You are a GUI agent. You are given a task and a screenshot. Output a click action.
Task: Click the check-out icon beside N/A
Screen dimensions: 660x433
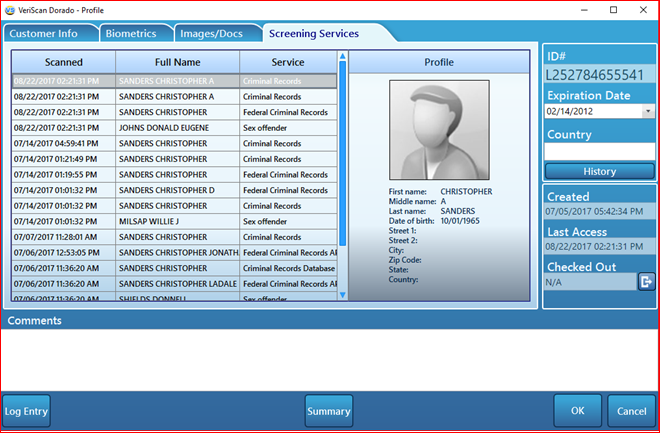[647, 282]
